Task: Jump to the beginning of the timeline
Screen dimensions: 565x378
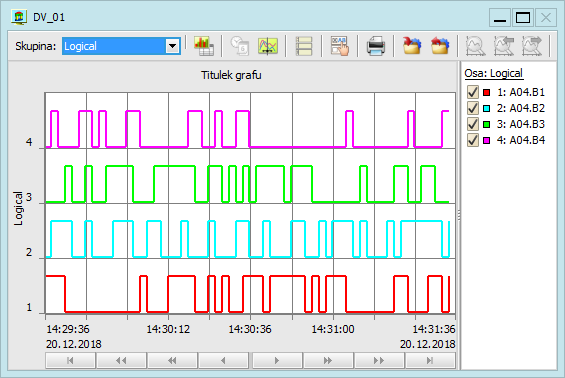Action: pyautogui.click(x=70, y=360)
